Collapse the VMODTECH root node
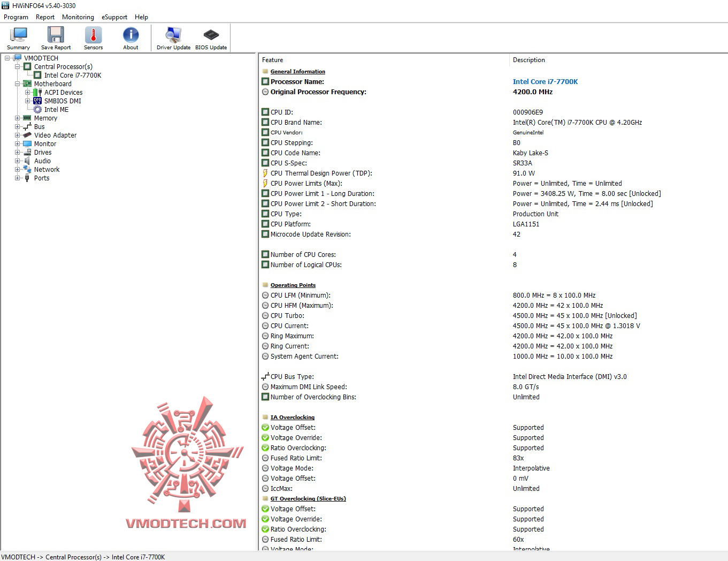 (7, 58)
